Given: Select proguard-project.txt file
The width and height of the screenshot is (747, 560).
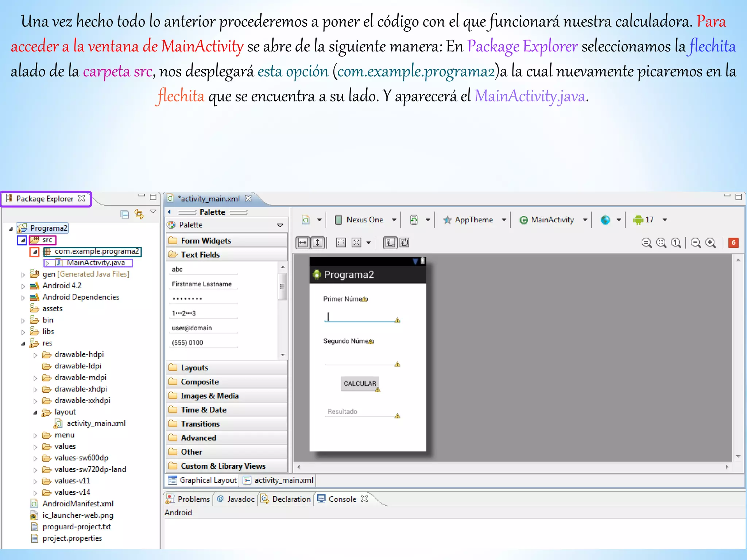Looking at the screenshot, I should [x=77, y=527].
